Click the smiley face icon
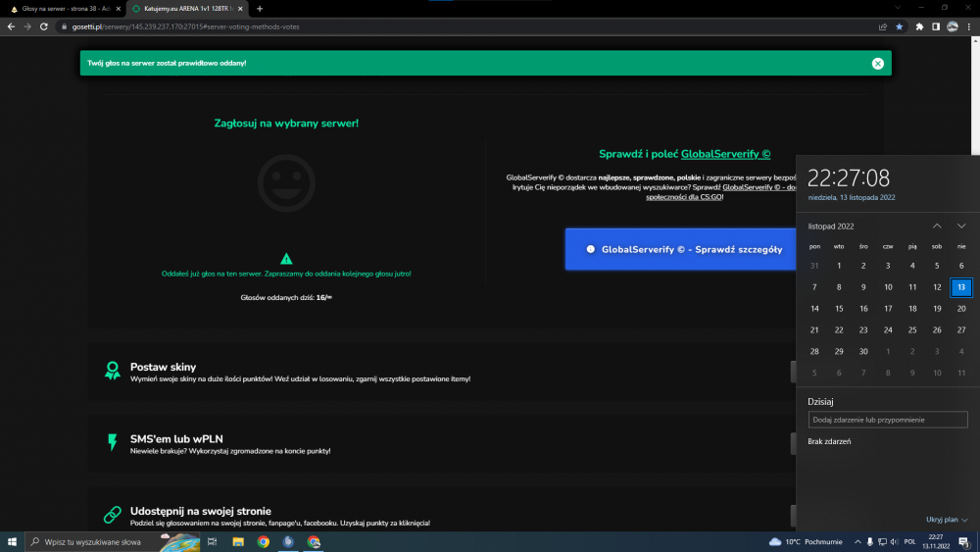The image size is (980, 552). tap(286, 183)
